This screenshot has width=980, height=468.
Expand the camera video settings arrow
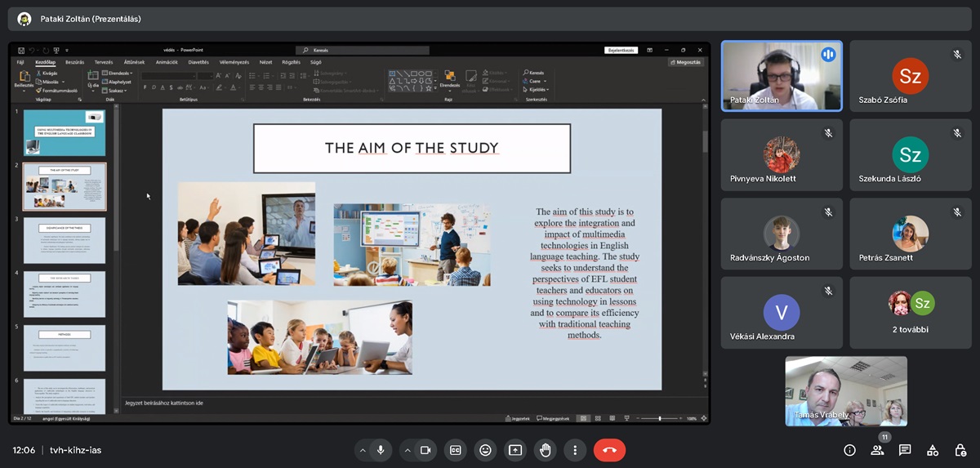(408, 450)
